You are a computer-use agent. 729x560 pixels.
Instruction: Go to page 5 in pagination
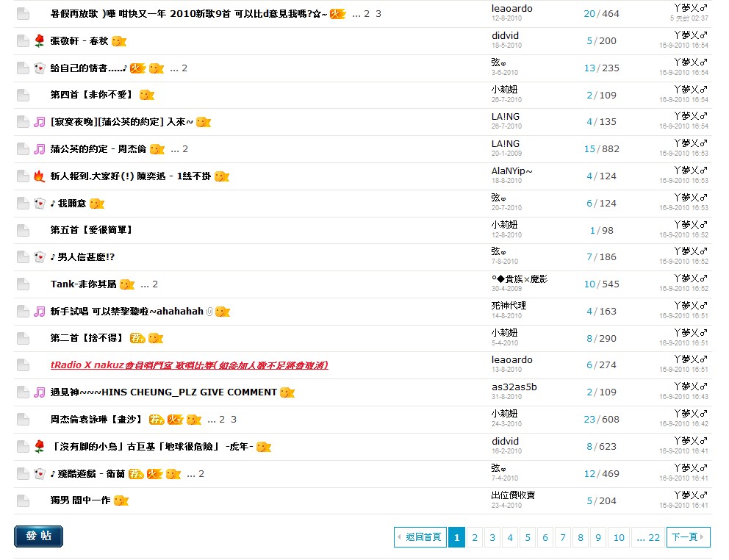pyautogui.click(x=528, y=538)
